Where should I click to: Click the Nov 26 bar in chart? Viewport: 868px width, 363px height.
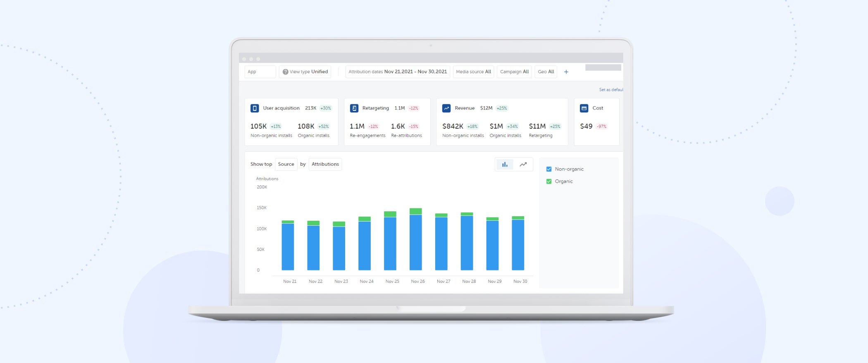[416, 239]
